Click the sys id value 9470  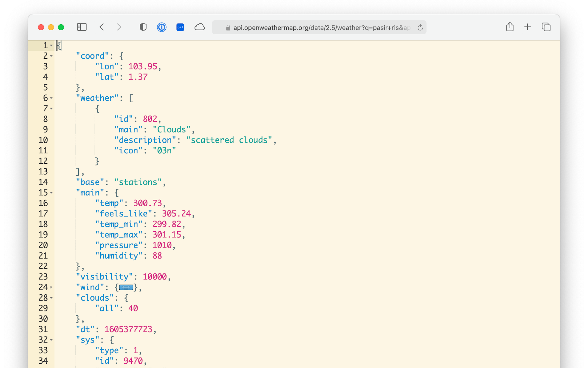[133, 361]
